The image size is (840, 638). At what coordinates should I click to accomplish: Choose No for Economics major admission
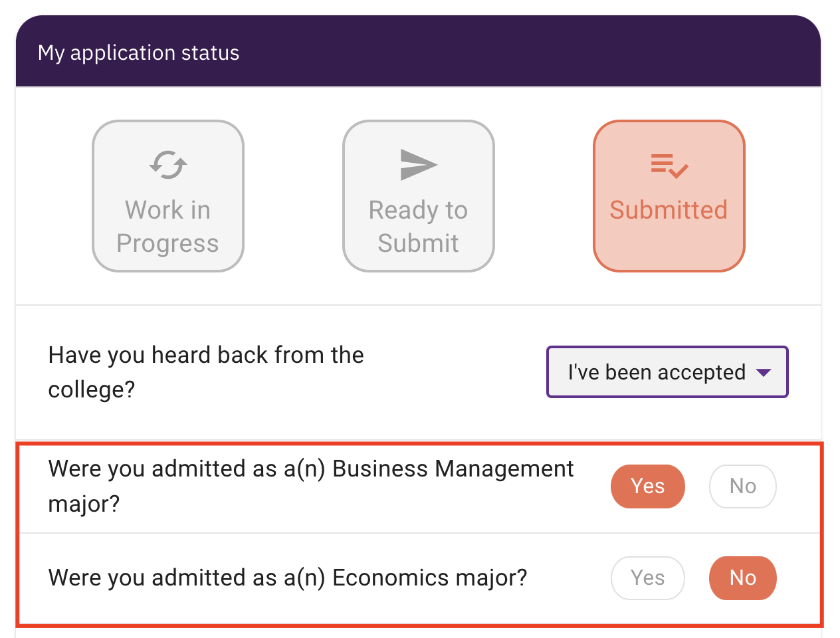(x=743, y=578)
